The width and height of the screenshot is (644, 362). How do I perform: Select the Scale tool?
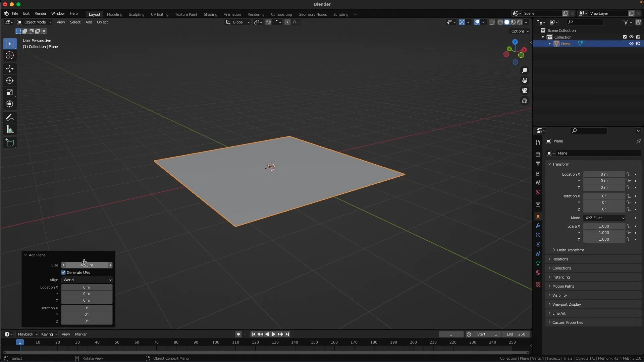[10, 92]
